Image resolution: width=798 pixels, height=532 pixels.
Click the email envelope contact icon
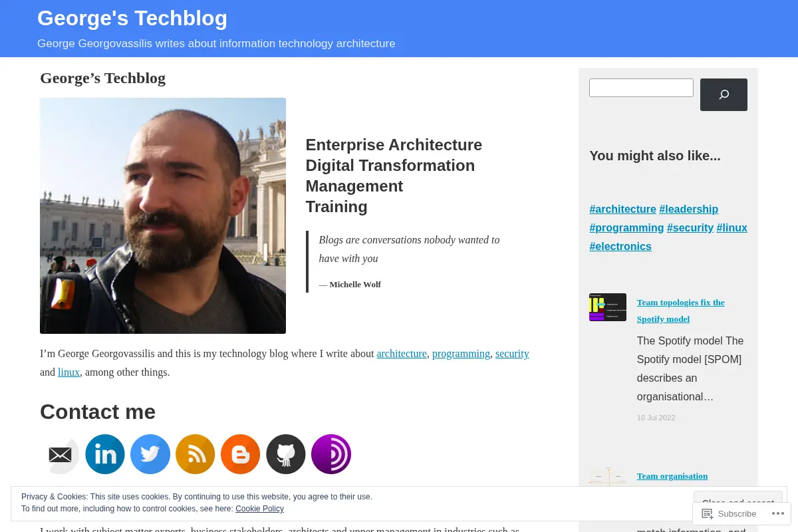61,454
